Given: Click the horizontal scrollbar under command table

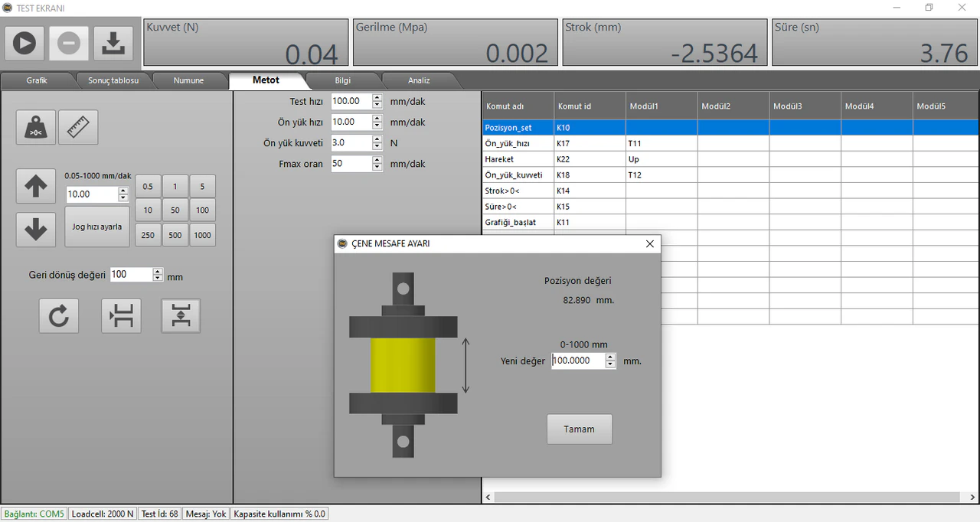Looking at the screenshot, I should pyautogui.click(x=727, y=498).
